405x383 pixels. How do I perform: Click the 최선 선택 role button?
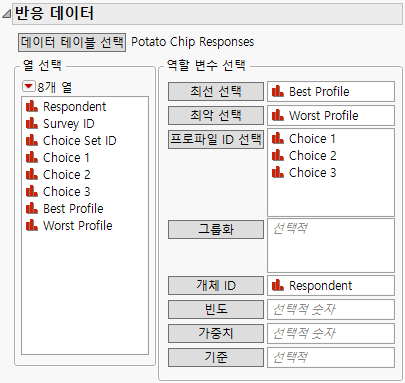pos(216,91)
